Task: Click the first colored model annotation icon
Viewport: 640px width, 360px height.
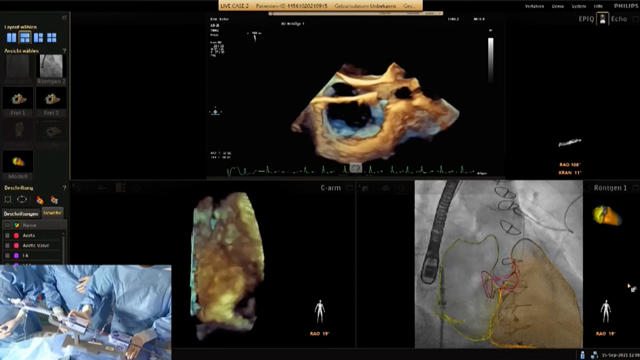Action: pyautogui.click(x=40, y=200)
